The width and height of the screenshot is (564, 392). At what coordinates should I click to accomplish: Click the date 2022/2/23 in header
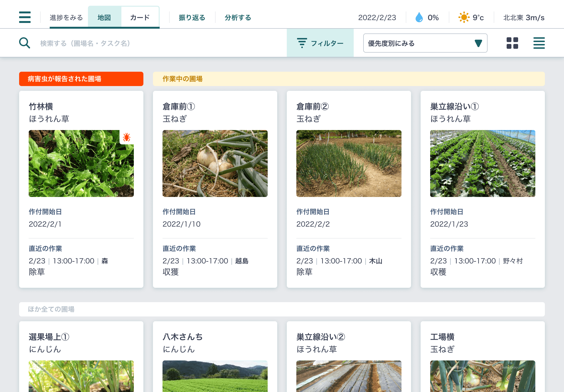(x=377, y=18)
